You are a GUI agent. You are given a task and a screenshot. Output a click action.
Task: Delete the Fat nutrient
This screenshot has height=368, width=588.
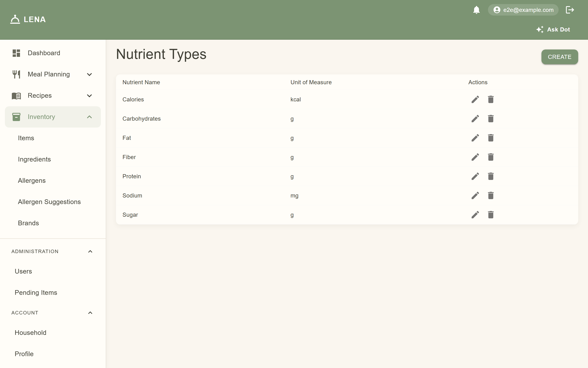click(x=491, y=138)
